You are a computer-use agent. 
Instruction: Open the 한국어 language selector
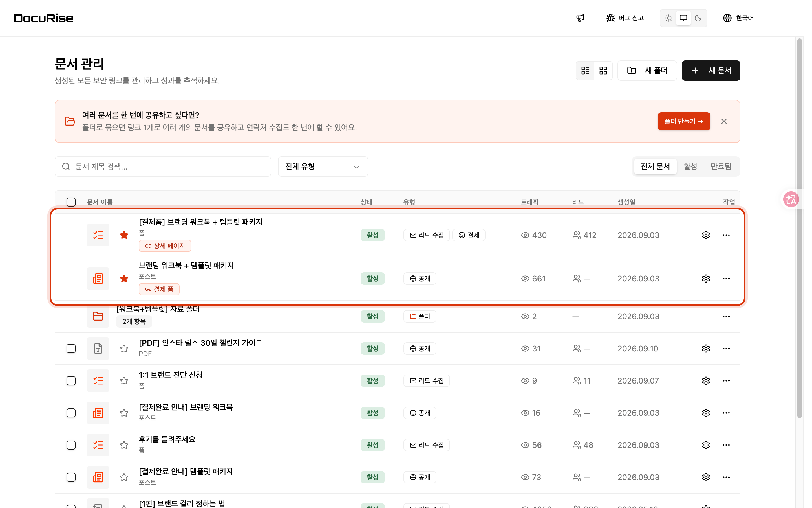point(738,18)
